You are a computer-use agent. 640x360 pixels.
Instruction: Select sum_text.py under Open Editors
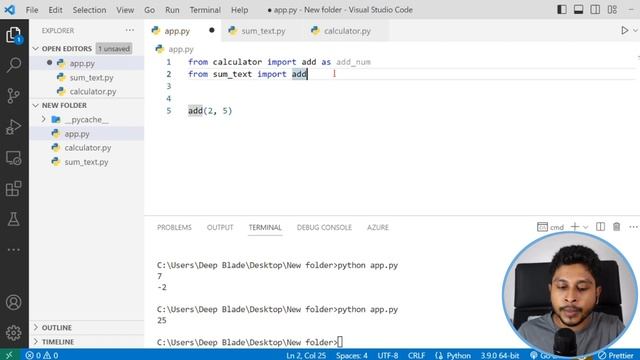[87, 77]
